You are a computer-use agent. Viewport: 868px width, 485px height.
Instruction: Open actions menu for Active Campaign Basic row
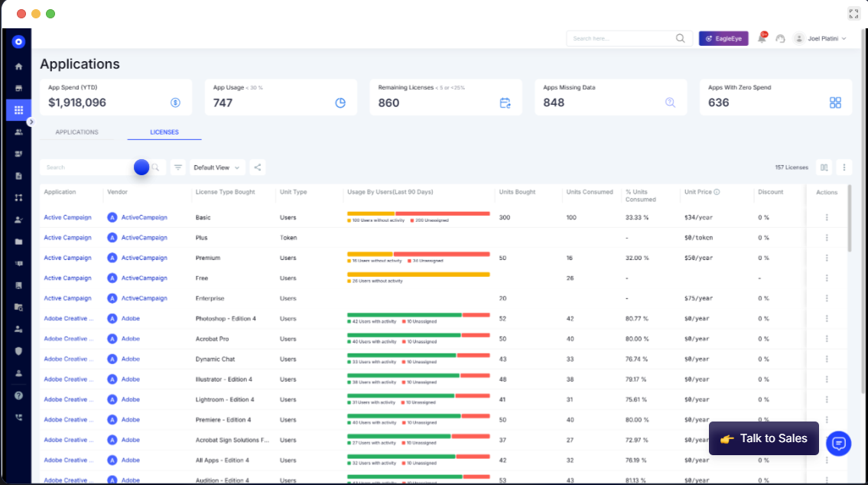point(827,217)
